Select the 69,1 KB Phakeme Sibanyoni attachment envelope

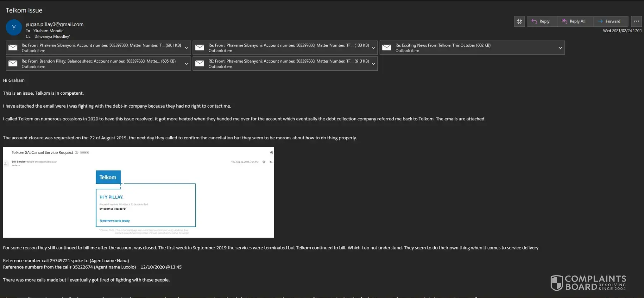point(13,48)
